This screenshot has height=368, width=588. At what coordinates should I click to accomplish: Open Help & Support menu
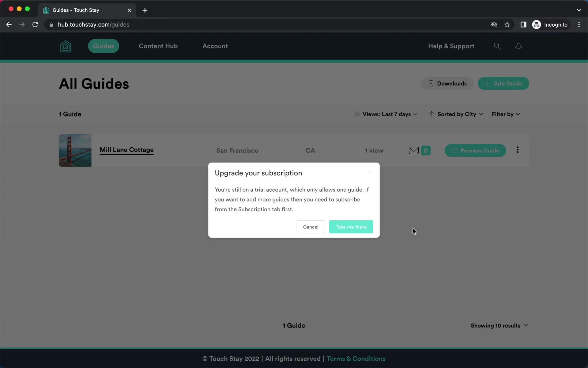[451, 46]
